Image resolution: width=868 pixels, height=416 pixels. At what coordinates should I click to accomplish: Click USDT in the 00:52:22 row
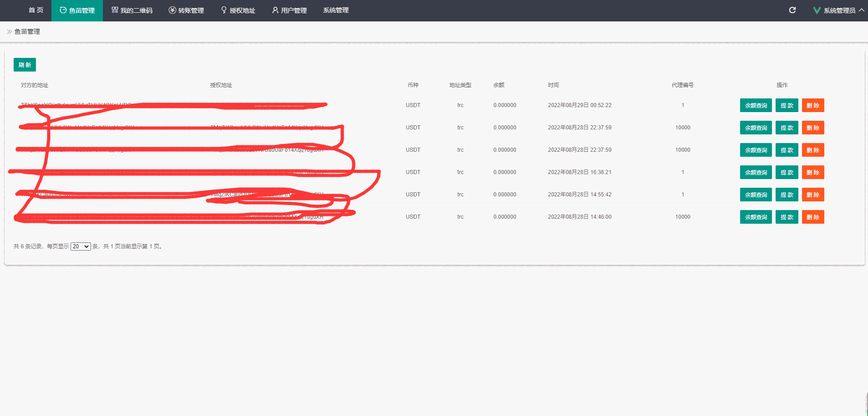(x=413, y=105)
